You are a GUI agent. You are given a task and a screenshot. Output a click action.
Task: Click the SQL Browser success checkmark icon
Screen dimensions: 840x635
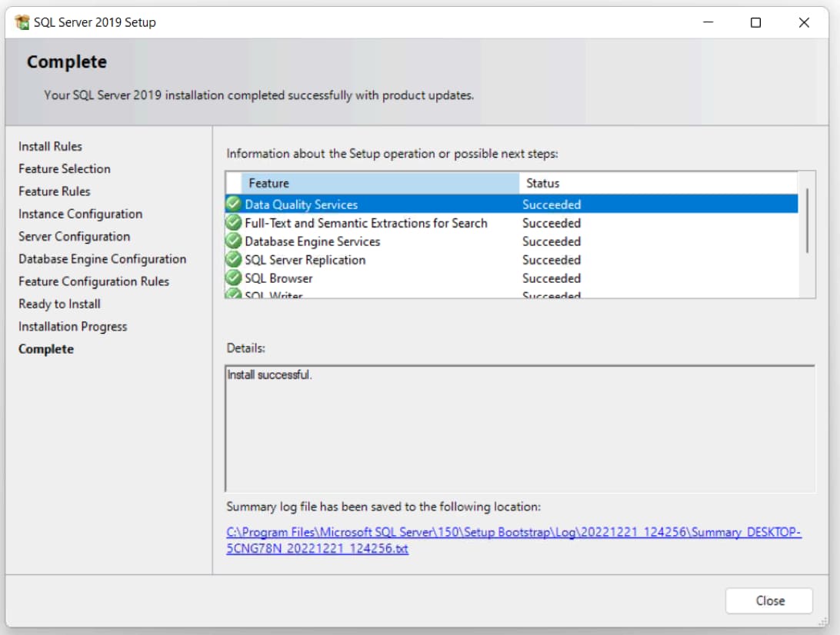point(234,278)
